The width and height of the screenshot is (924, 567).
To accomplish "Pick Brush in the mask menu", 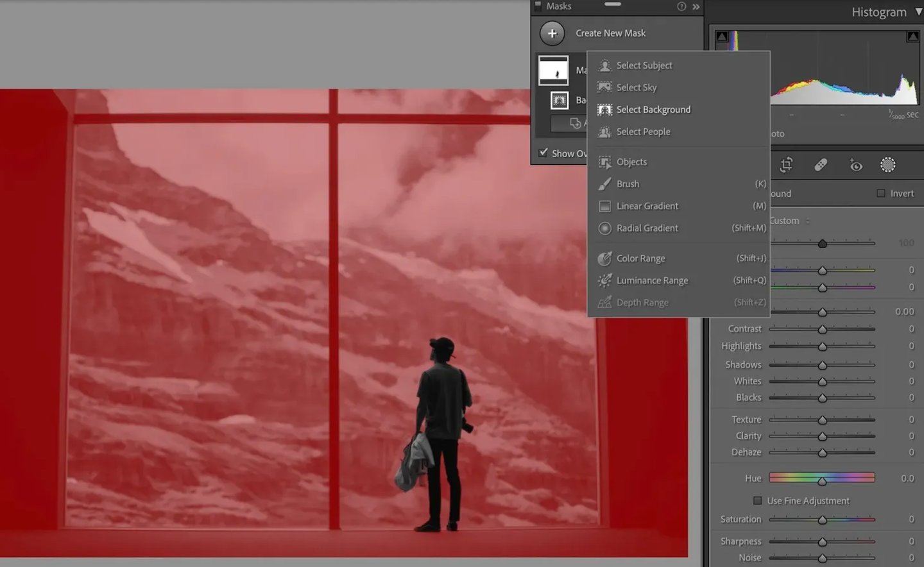I will pyautogui.click(x=679, y=183).
